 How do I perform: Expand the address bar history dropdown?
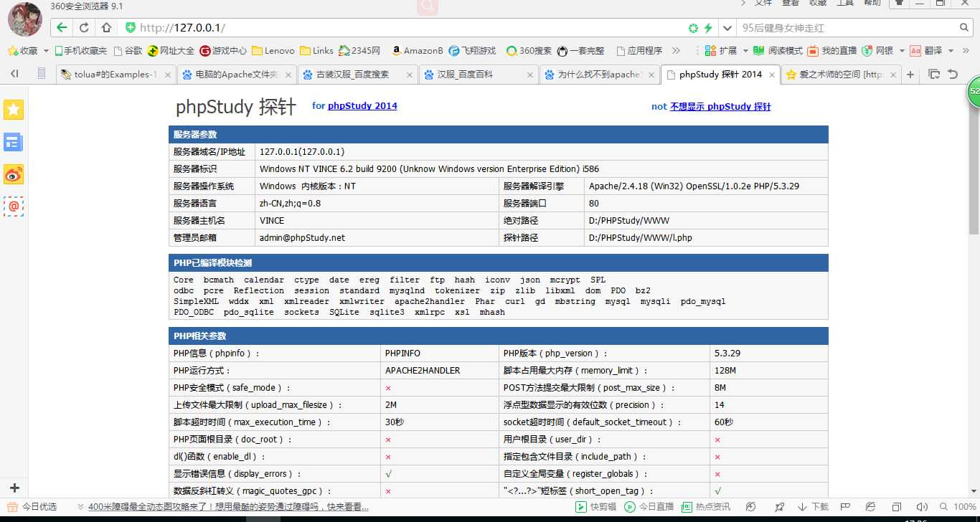point(727,28)
